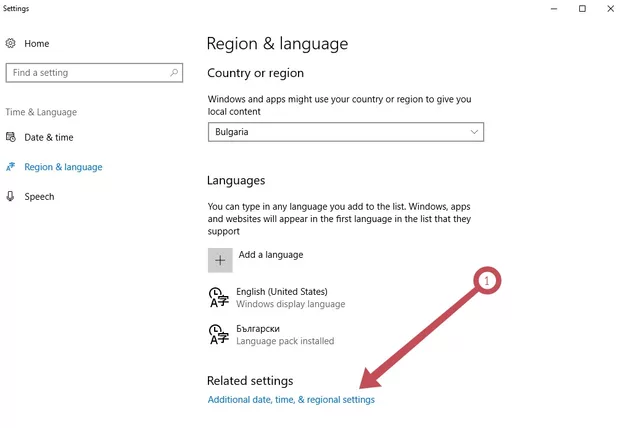The height and width of the screenshot is (428, 620).
Task: Maximize the Settings window
Action: (583, 9)
